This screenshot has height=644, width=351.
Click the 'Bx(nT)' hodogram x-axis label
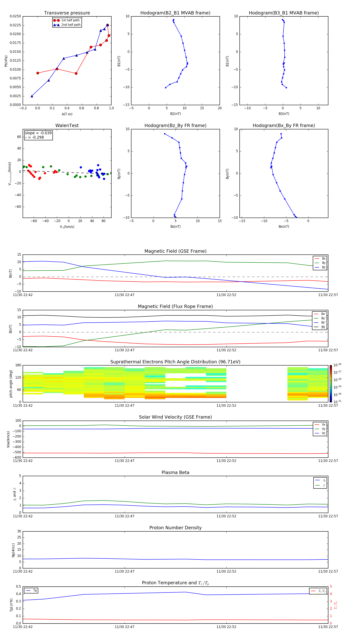284,227
